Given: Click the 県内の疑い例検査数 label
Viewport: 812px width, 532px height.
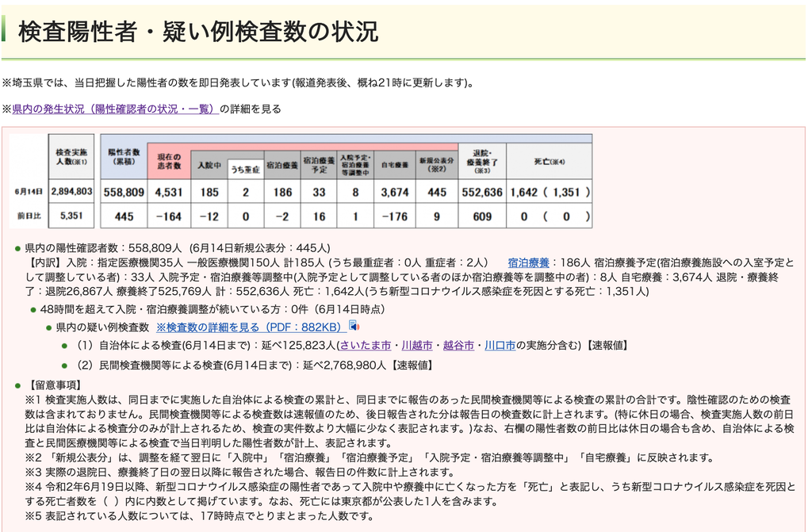Looking at the screenshot, I should click(x=102, y=327).
